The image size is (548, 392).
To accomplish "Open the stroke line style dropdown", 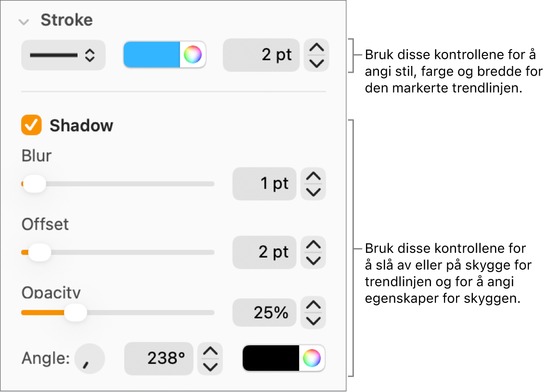I will 63,55.
